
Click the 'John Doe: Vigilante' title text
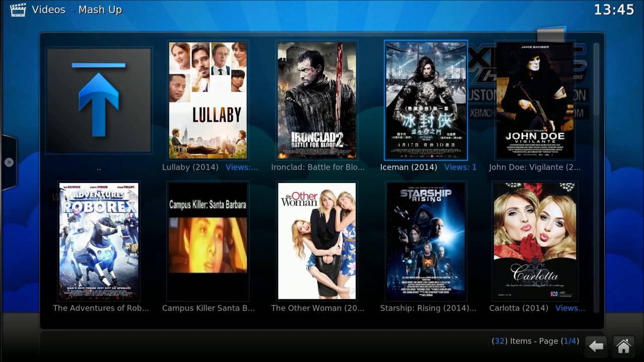pos(535,167)
